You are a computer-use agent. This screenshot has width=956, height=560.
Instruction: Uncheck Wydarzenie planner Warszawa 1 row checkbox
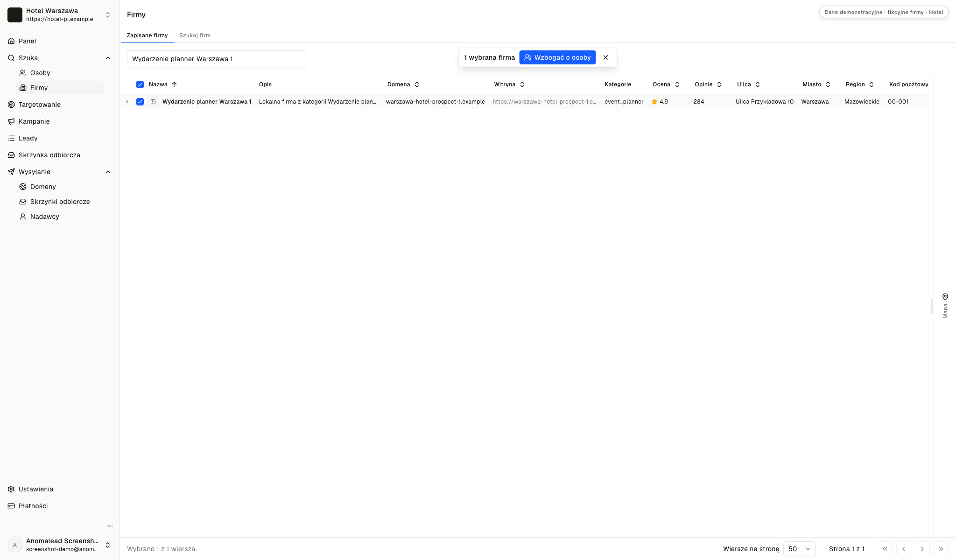pos(140,102)
